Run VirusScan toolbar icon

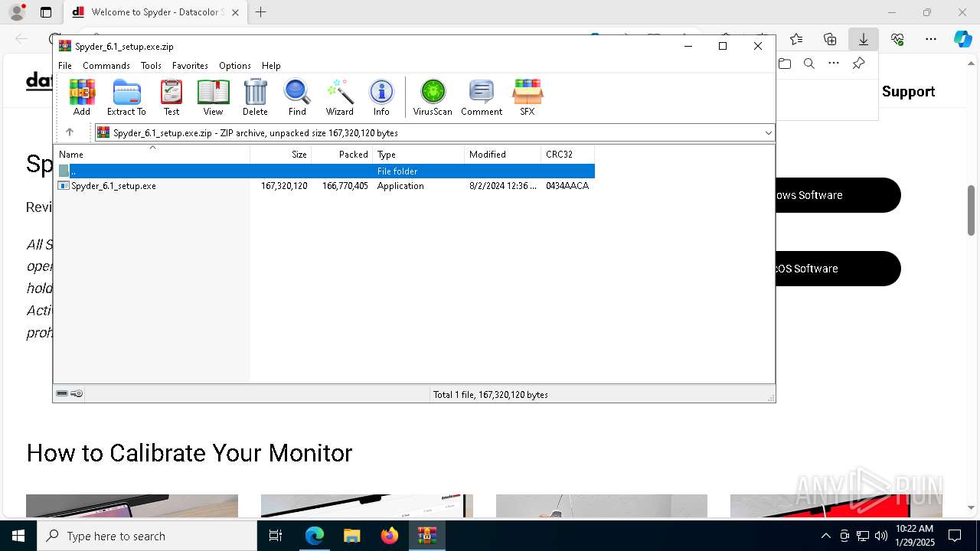[433, 97]
